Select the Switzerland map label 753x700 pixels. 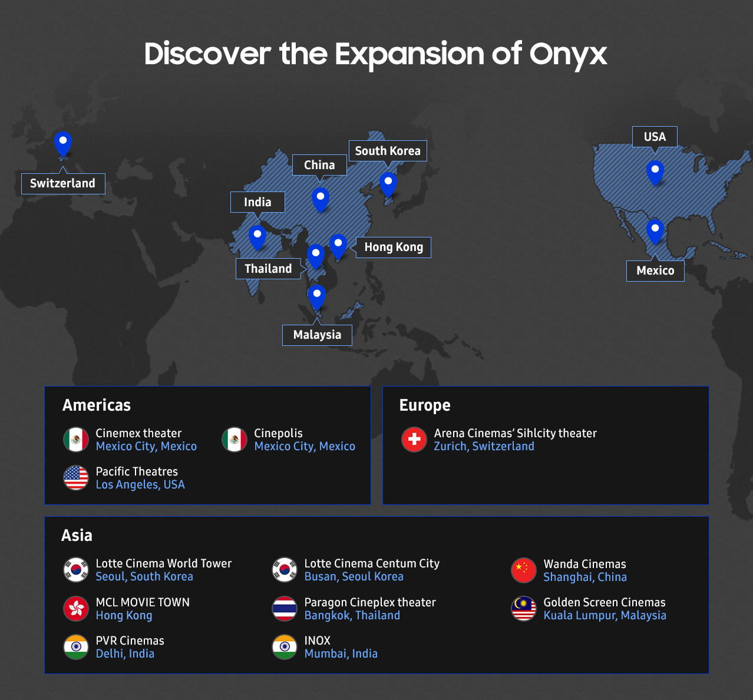click(63, 183)
